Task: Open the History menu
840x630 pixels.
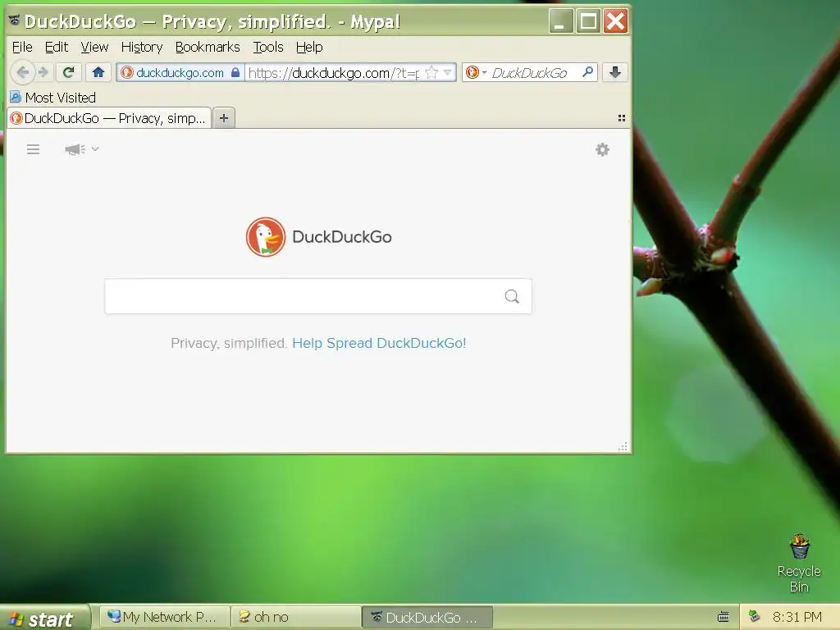Action: [x=141, y=47]
